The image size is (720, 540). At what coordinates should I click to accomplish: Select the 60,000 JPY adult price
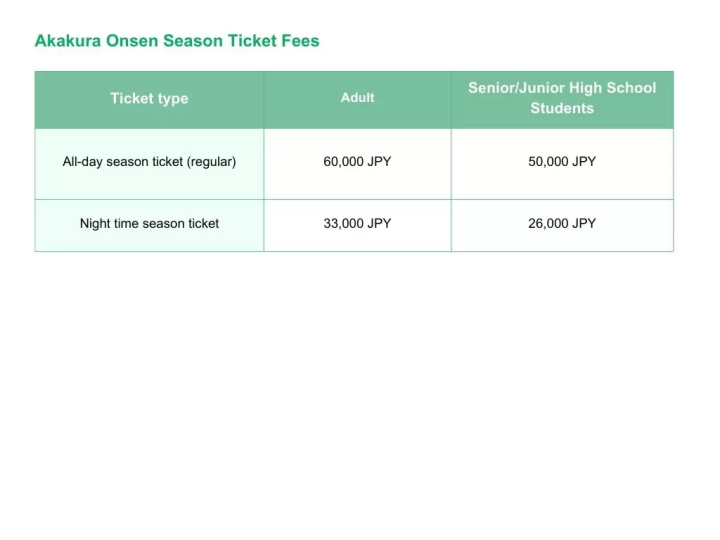pos(357,161)
